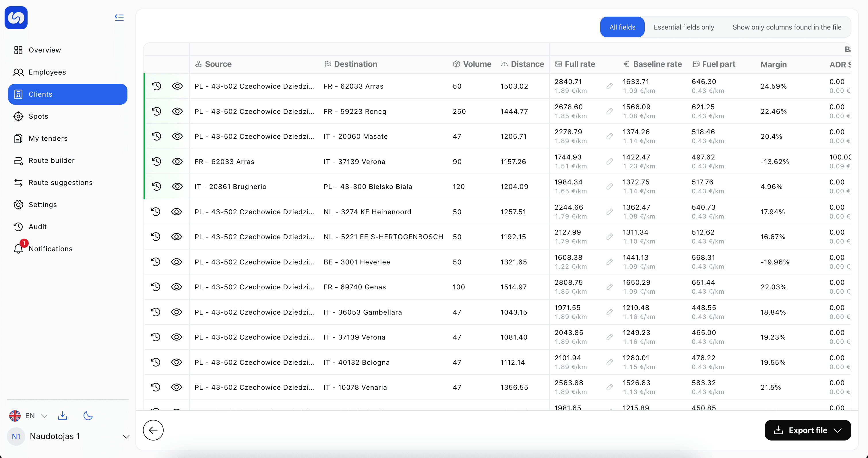Collapse the sidebar with the menu icon

coord(119,17)
